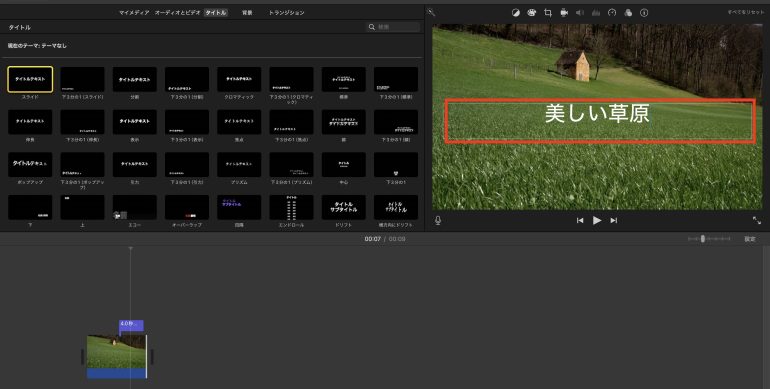Skip to the next clip
Image resolution: width=770 pixels, height=389 pixels.
pos(613,221)
